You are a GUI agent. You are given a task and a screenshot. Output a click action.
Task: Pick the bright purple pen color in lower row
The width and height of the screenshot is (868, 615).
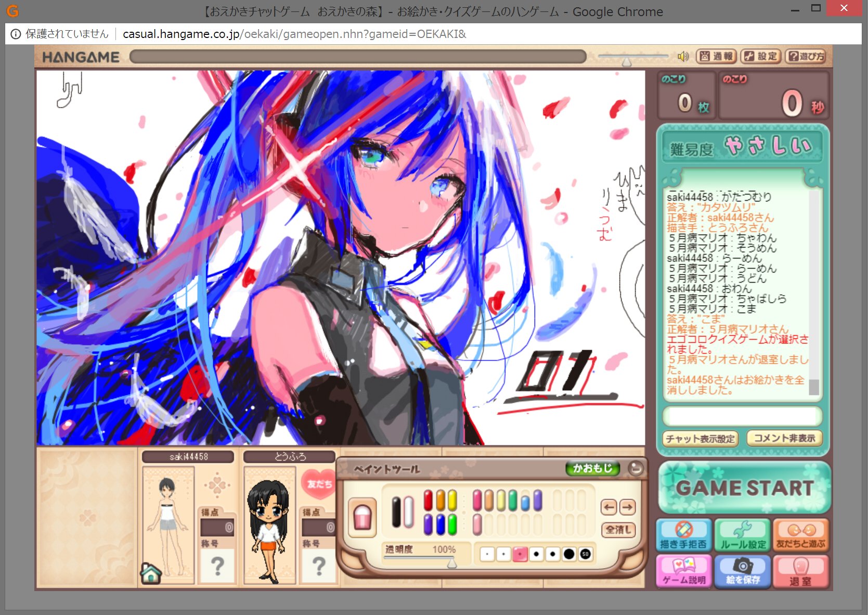pos(428,524)
